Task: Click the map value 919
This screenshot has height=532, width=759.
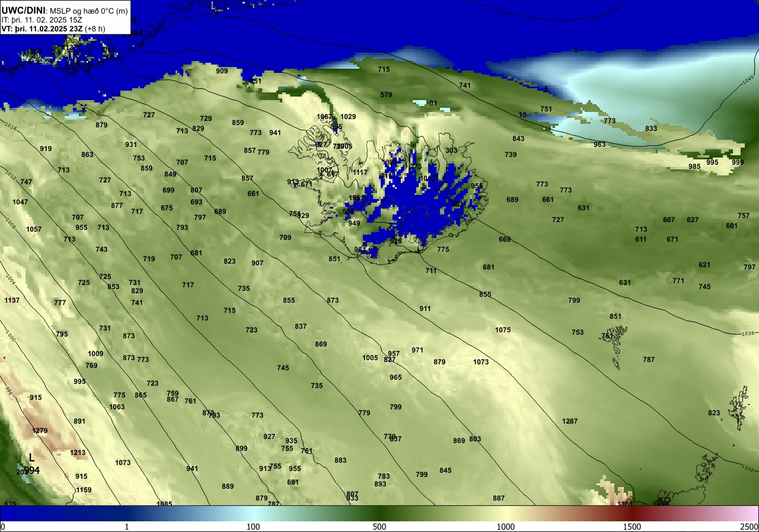Action: coord(46,149)
